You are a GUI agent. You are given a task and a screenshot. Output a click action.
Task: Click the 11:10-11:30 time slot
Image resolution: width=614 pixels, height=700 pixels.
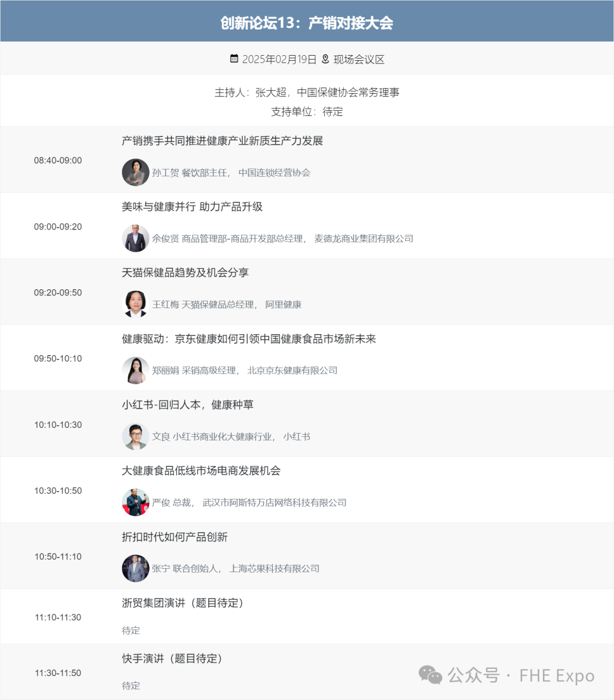pos(58,617)
